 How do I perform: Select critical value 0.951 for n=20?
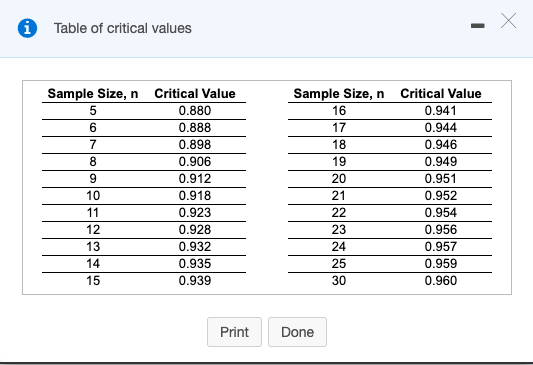441,179
